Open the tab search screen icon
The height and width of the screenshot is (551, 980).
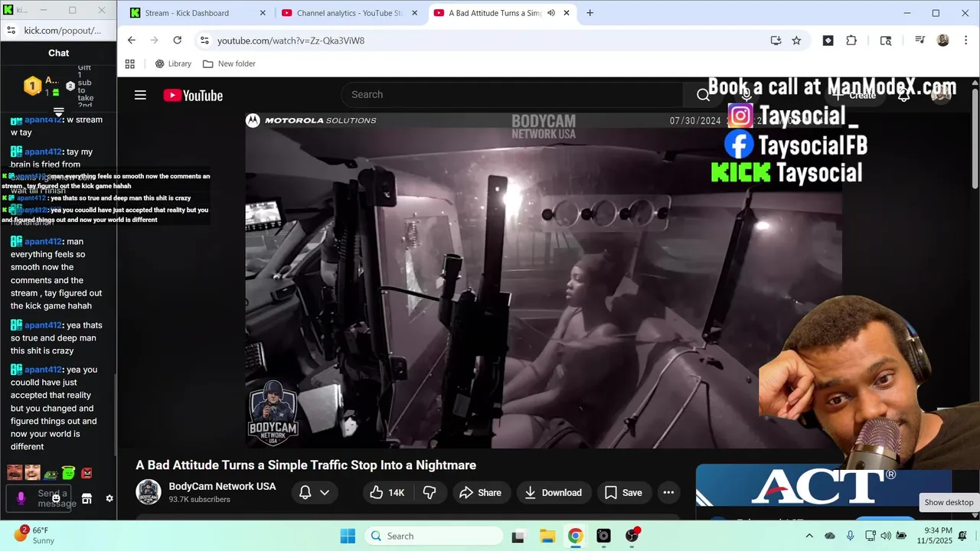(886, 41)
